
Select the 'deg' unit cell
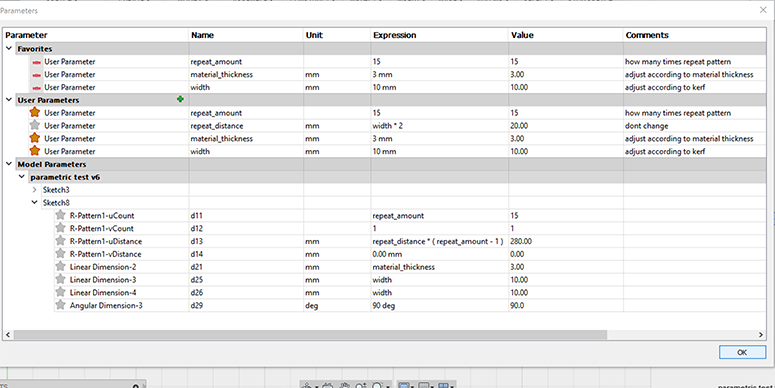pos(337,306)
